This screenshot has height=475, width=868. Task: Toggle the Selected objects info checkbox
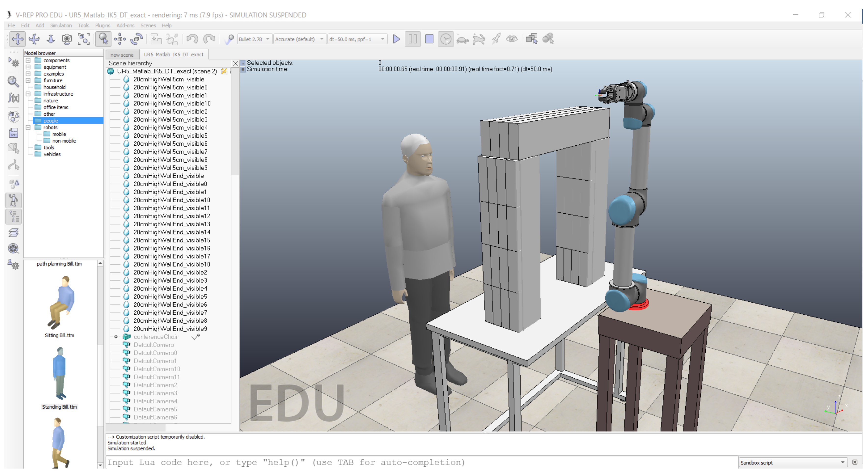243,63
